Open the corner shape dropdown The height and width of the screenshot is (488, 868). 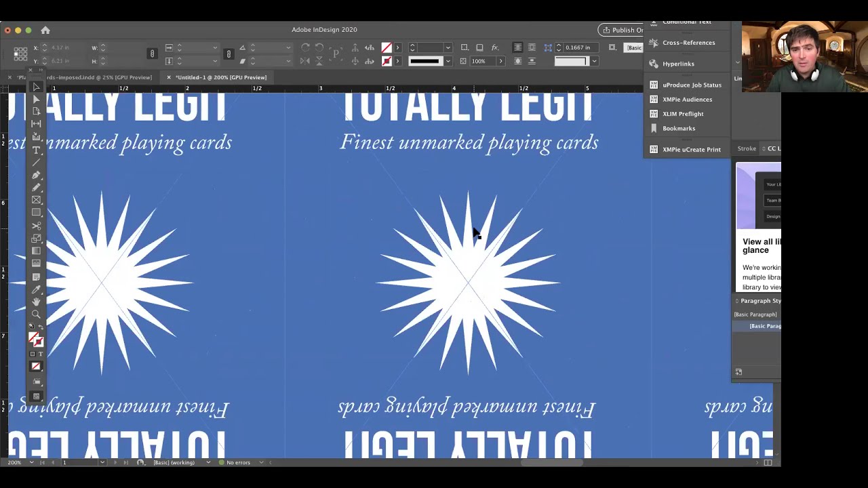(x=594, y=61)
